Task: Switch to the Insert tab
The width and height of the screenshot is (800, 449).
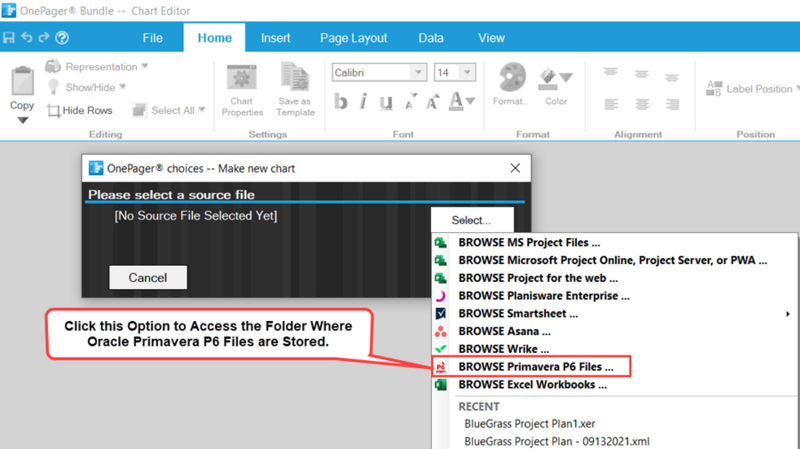Action: tap(276, 38)
